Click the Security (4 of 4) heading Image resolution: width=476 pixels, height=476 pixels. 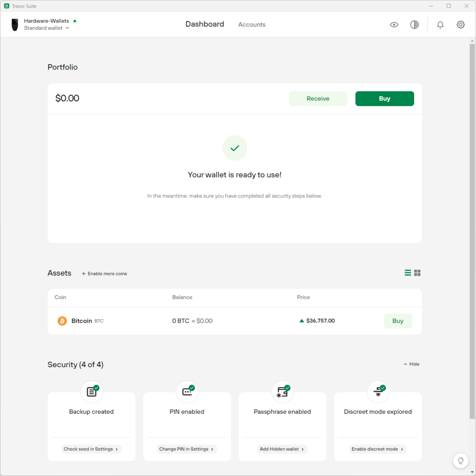point(75,364)
